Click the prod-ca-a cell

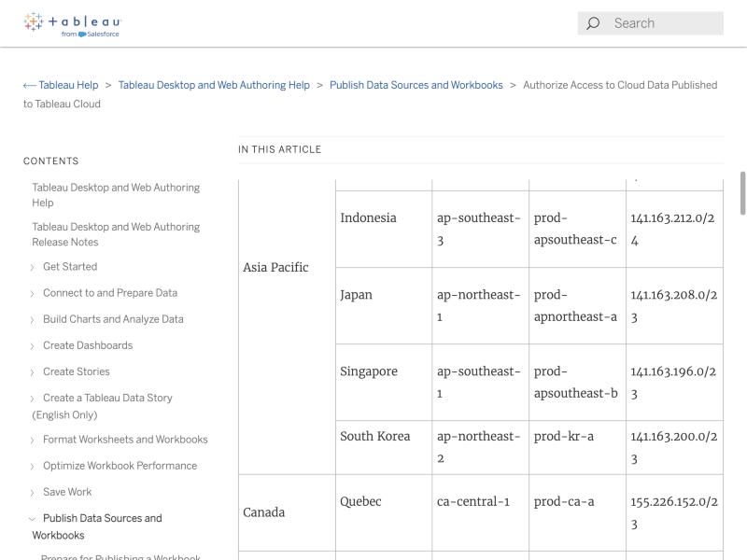click(577, 512)
